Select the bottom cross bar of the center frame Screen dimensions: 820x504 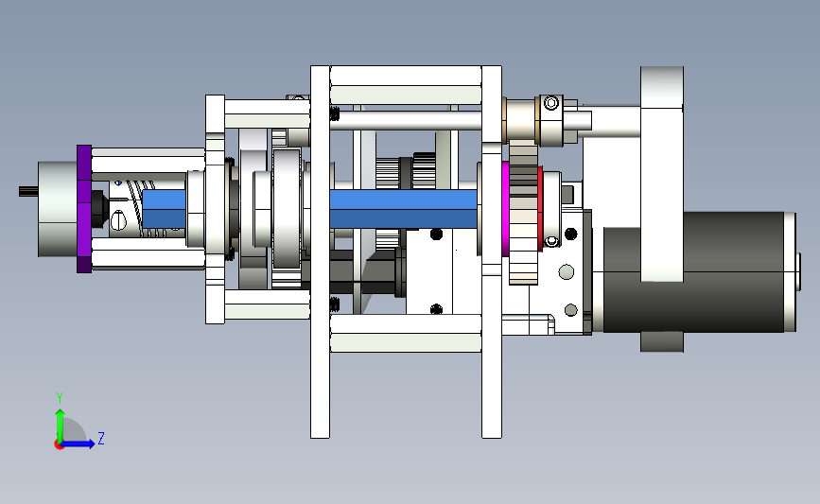[x=406, y=333]
